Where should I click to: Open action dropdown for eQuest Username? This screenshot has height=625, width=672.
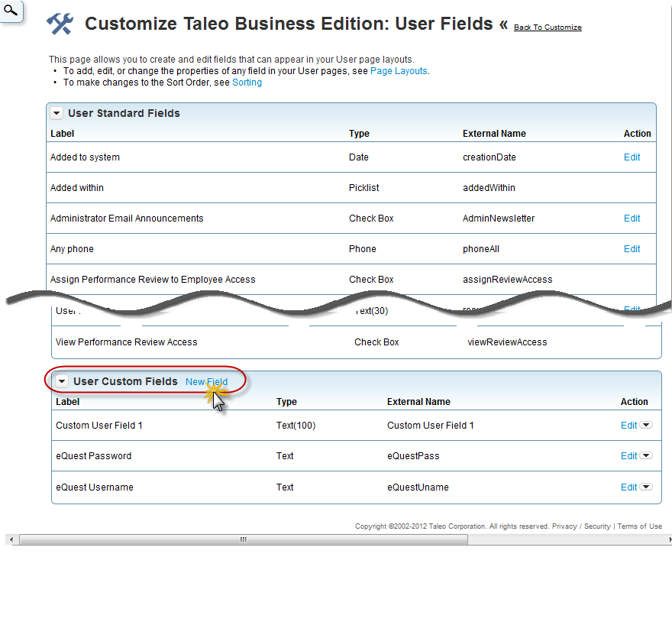[646, 487]
